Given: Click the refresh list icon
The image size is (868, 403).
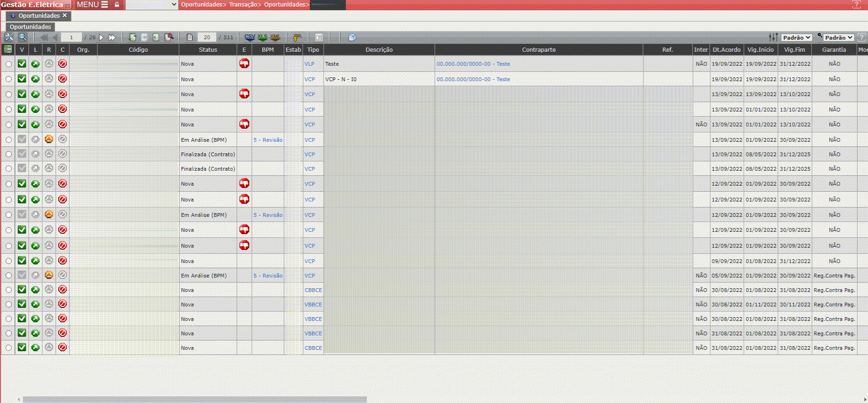Looking at the screenshot, I should click(x=133, y=37).
